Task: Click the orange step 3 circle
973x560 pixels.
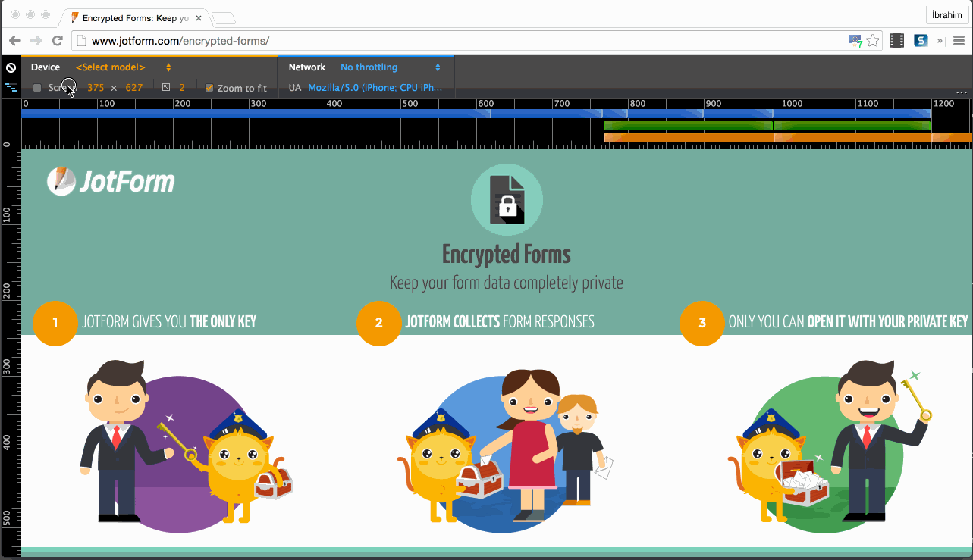Action: click(x=702, y=323)
